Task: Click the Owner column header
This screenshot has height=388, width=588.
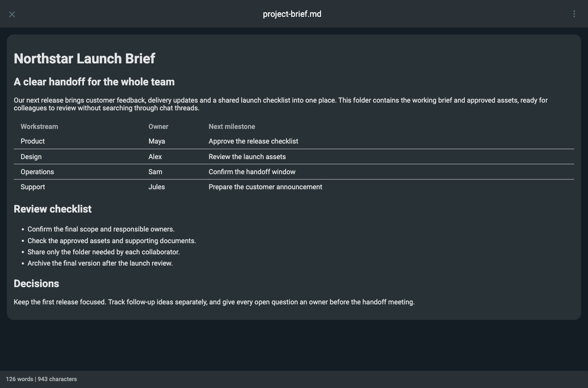Action: [x=159, y=127]
